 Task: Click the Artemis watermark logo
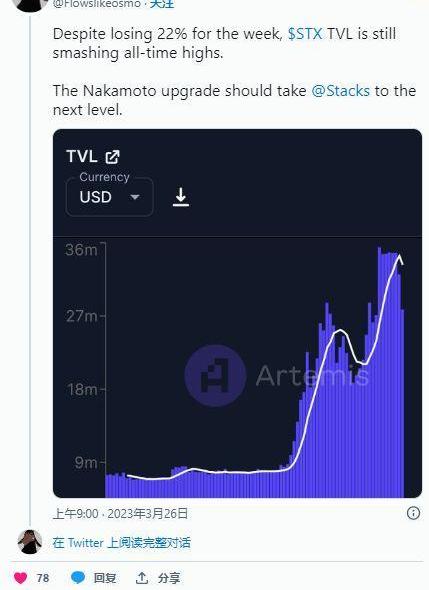(x=215, y=375)
